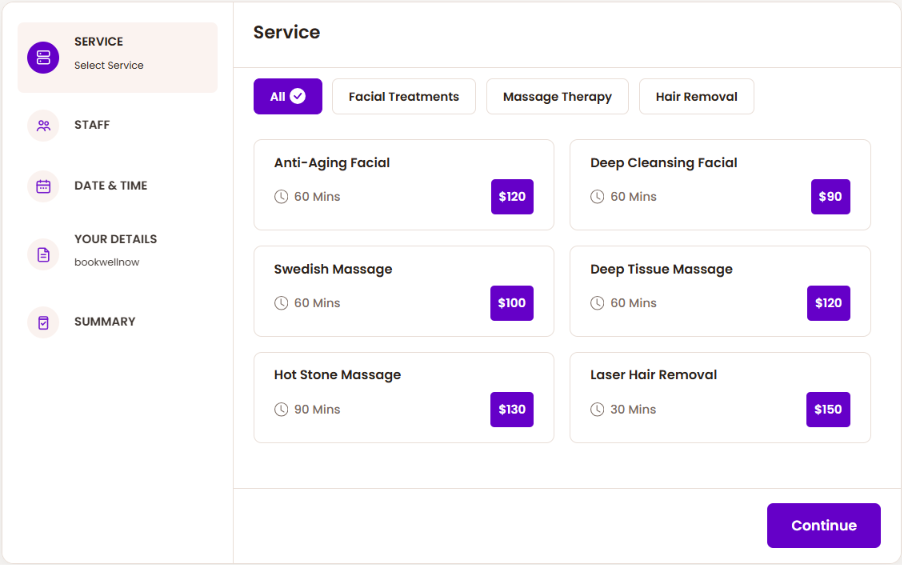Image resolution: width=902 pixels, height=565 pixels.
Task: Click the Service page heading
Action: click(286, 32)
